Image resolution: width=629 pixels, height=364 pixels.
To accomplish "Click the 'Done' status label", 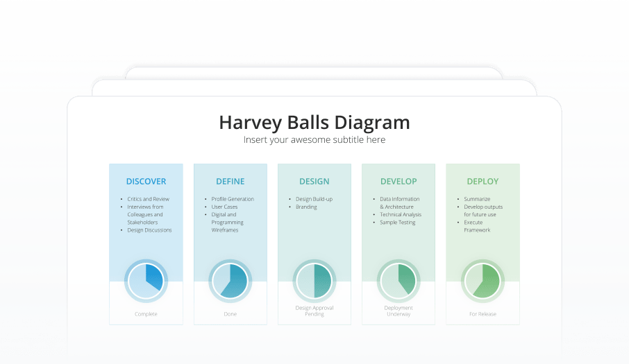I will (230, 314).
